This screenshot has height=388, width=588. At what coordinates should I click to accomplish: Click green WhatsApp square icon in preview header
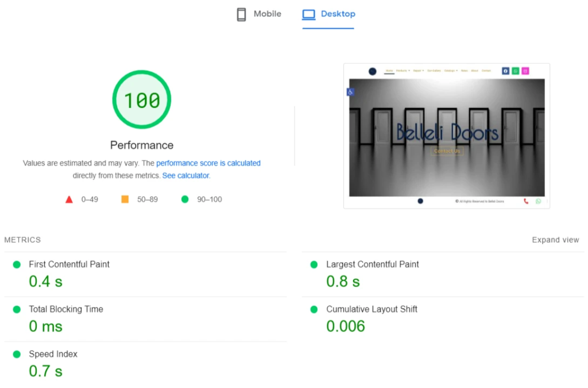[x=515, y=71]
